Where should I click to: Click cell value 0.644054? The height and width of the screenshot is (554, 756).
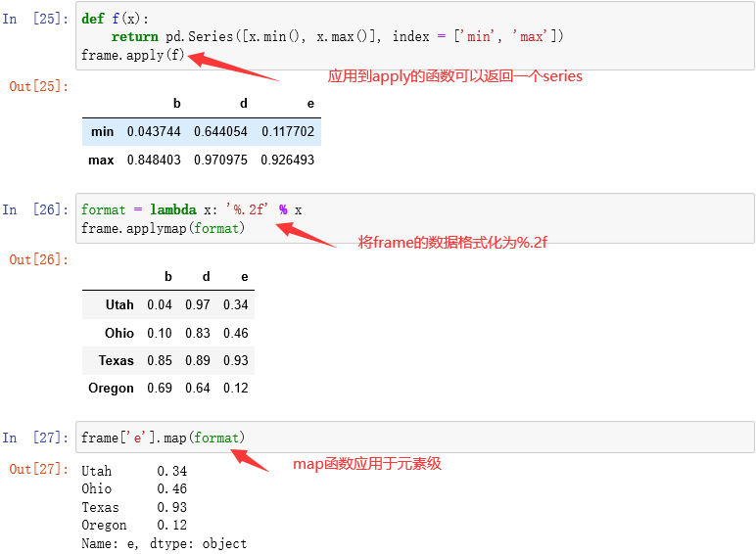pos(220,131)
